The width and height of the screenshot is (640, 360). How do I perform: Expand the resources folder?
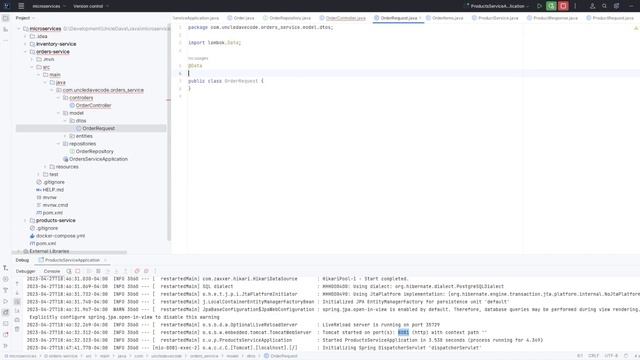[x=45, y=167]
